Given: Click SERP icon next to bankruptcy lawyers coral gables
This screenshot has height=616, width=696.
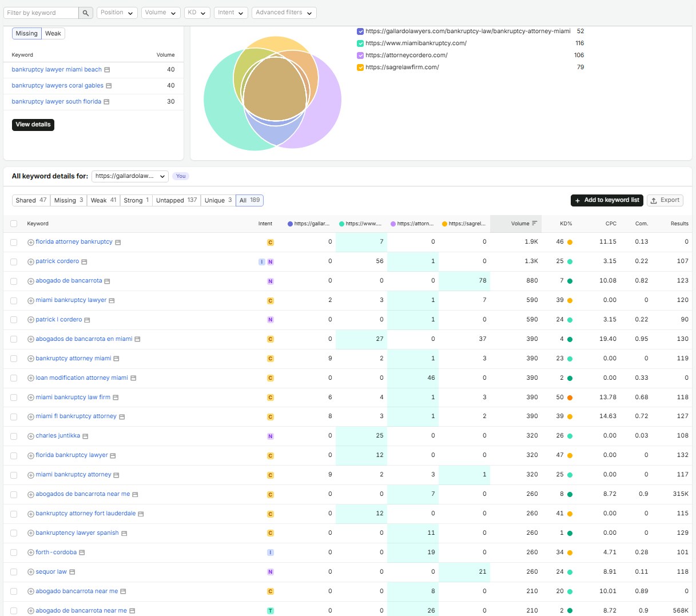Looking at the screenshot, I should tap(109, 86).
